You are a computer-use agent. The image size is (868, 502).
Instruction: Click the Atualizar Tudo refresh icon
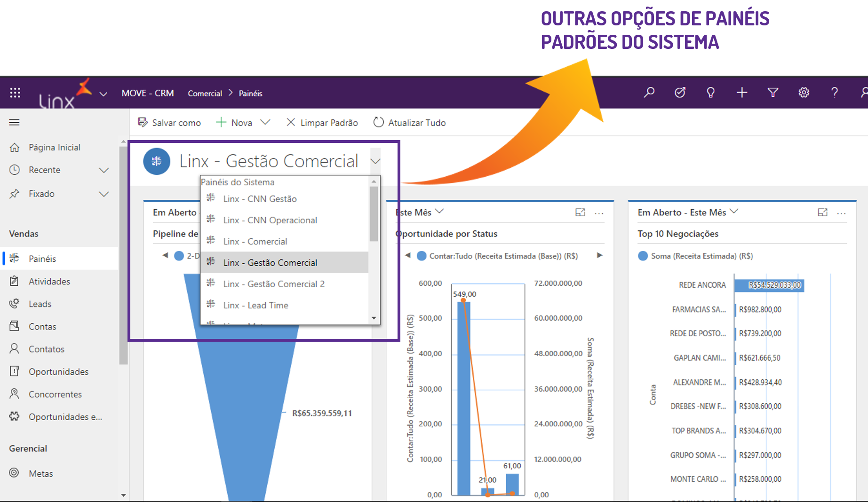(379, 122)
